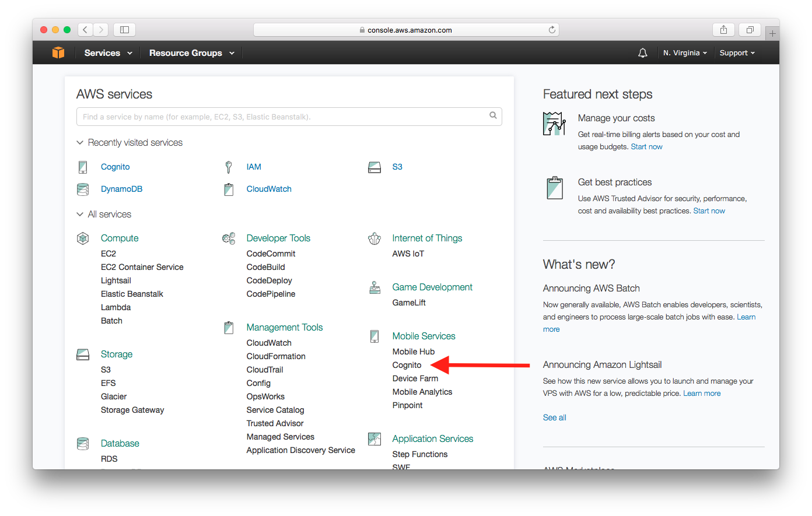812x516 pixels.
Task: Open Trusted Advisor service
Action: (x=275, y=423)
